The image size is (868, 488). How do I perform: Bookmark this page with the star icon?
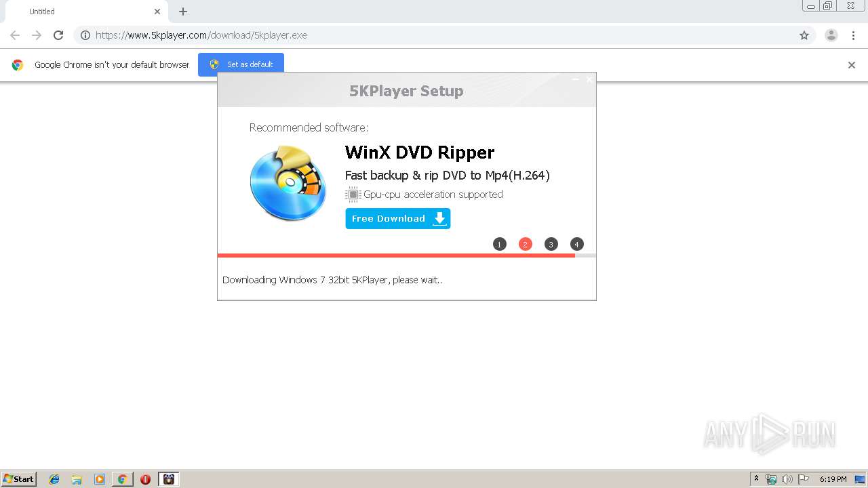point(804,35)
